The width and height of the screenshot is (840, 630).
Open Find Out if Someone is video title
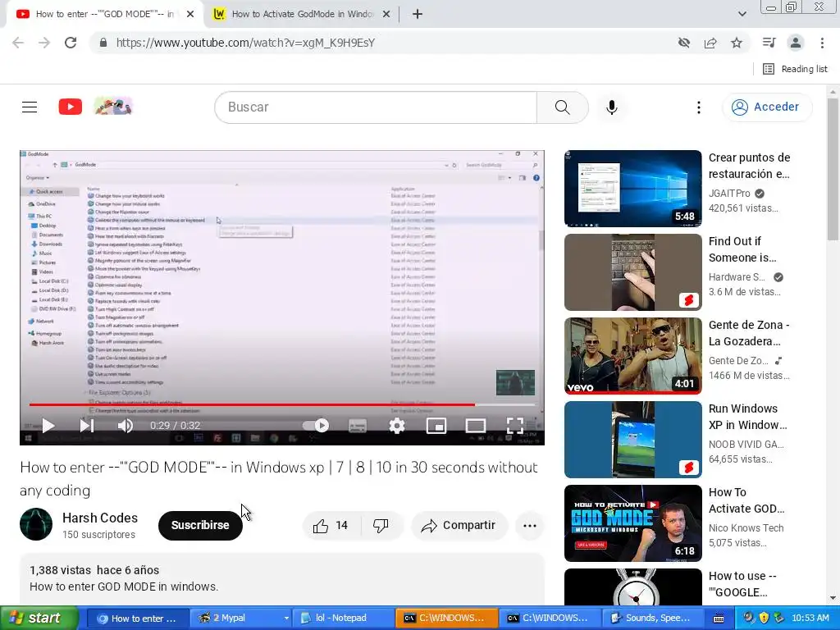742,249
